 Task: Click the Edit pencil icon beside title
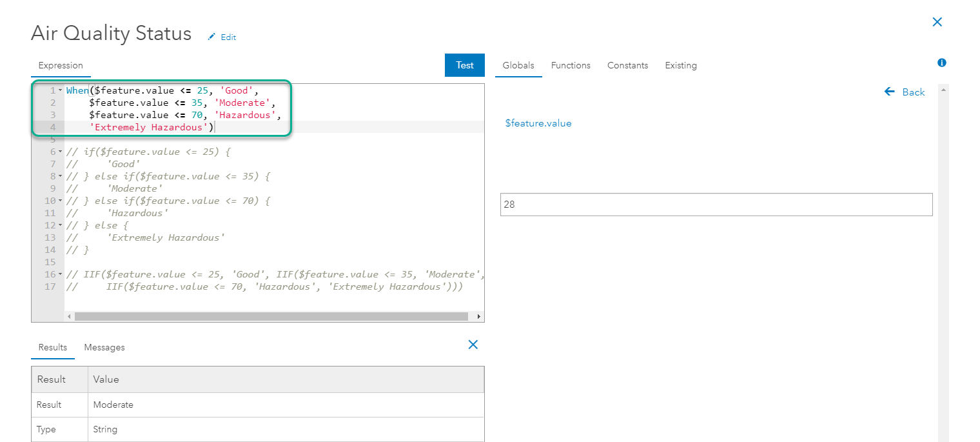point(211,37)
